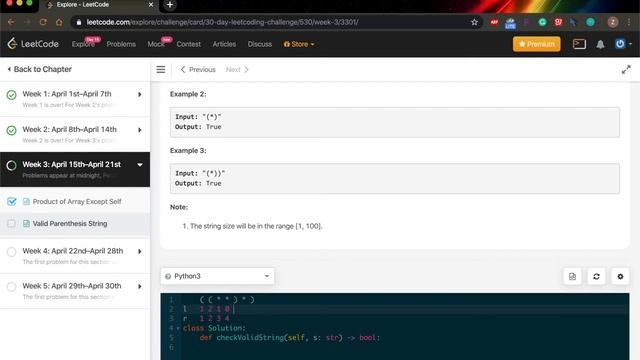The image size is (640, 360).
Task: Go back to chapter
Action: (x=40, y=69)
